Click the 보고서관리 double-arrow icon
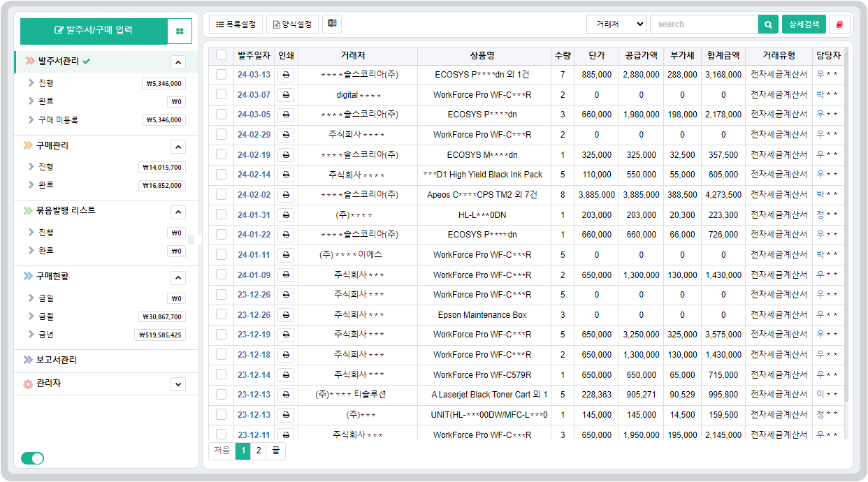Image resolution: width=868 pixels, height=482 pixels. [28, 360]
